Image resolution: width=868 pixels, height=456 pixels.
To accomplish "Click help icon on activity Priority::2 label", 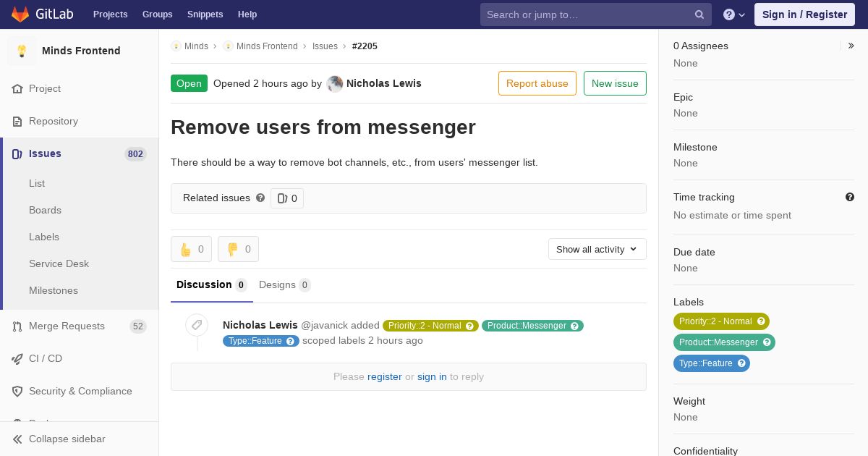I will click(470, 326).
